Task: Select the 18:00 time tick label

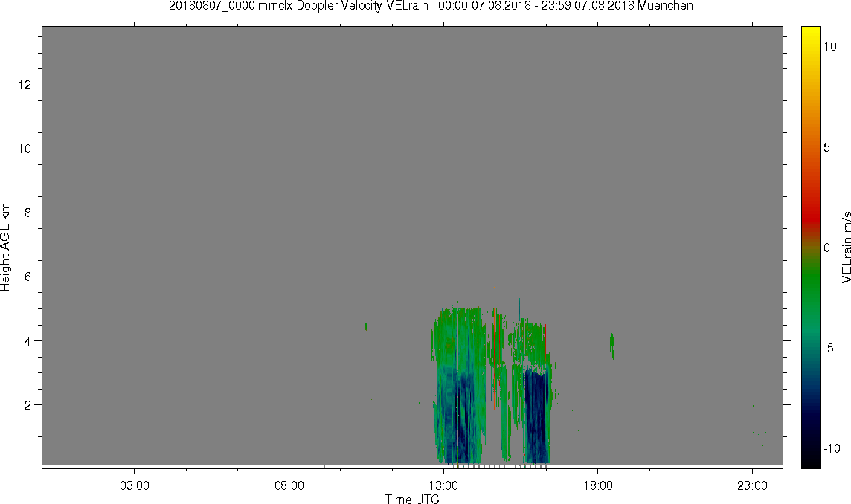Action: coord(597,485)
